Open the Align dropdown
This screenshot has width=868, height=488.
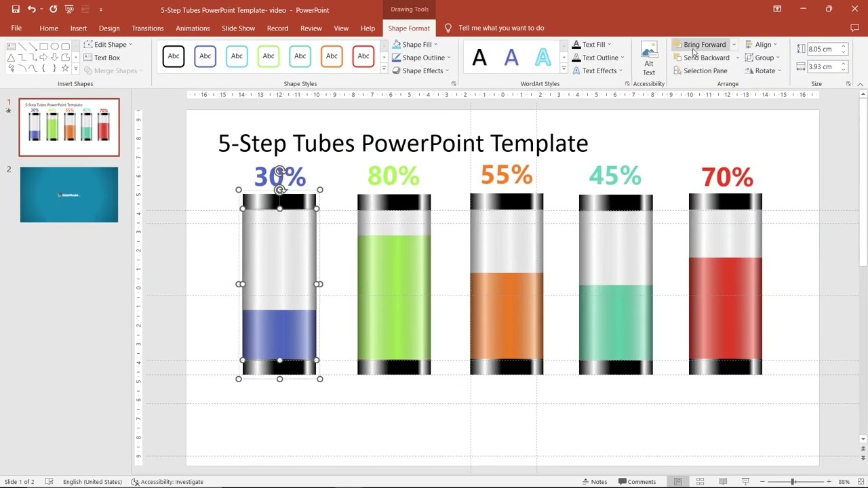pos(761,45)
